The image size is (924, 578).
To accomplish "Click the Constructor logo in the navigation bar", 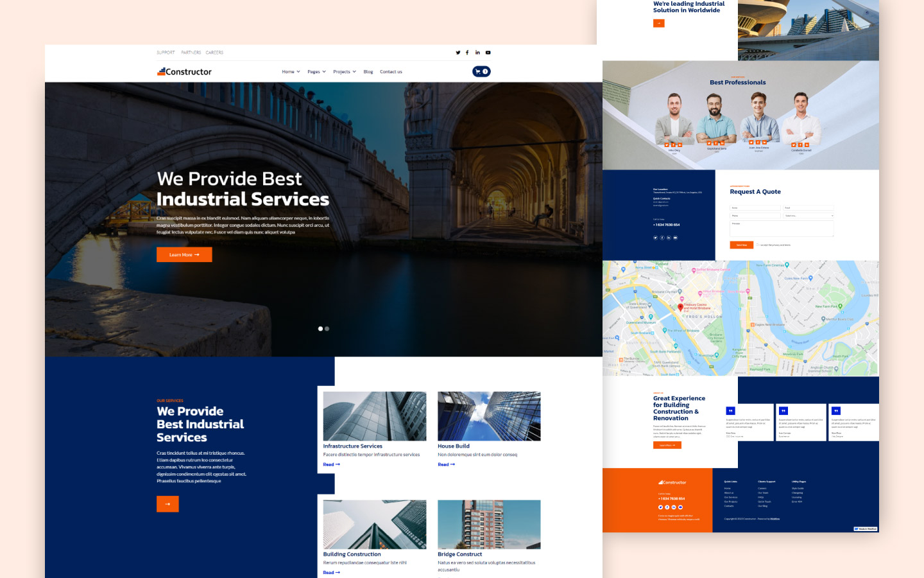I will 184,71.
